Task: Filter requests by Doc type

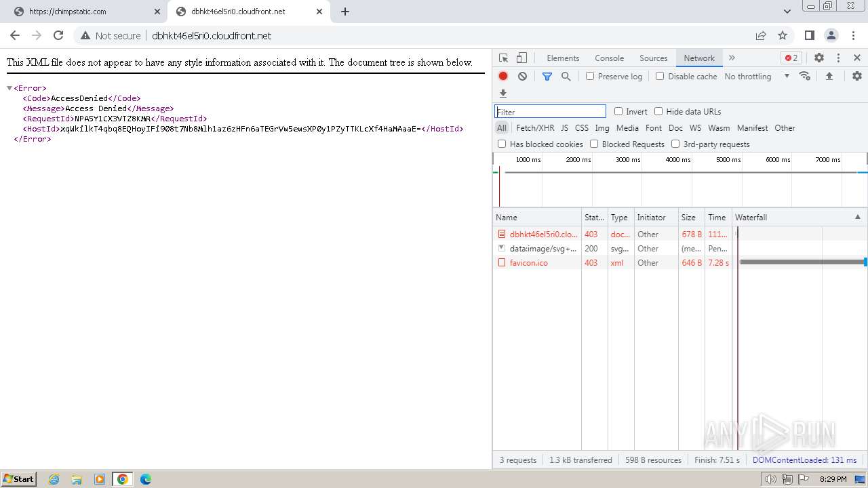Action: 675,128
